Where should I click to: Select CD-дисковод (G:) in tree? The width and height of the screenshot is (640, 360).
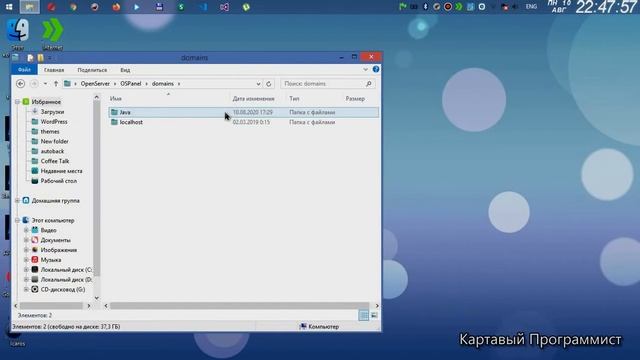tap(62, 289)
